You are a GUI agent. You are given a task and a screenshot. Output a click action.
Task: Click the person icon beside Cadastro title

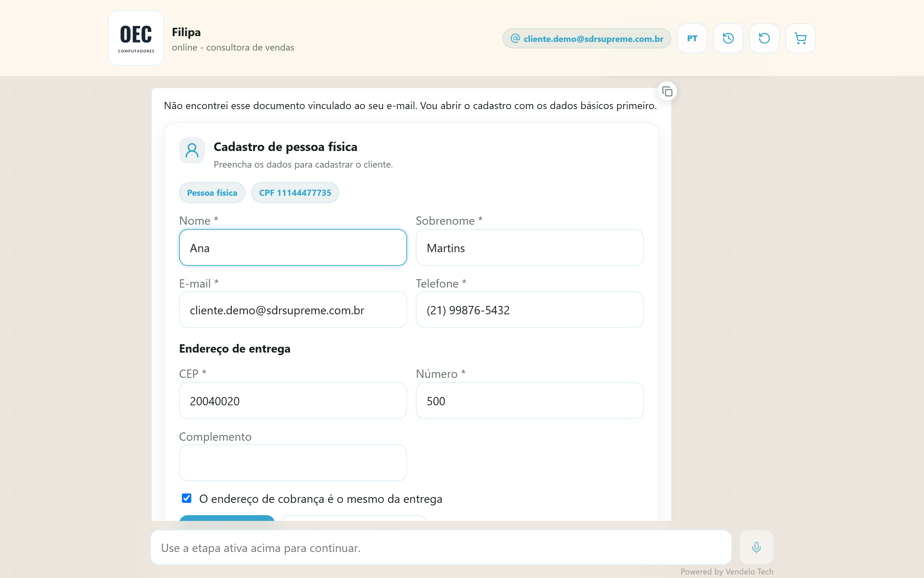[192, 150]
